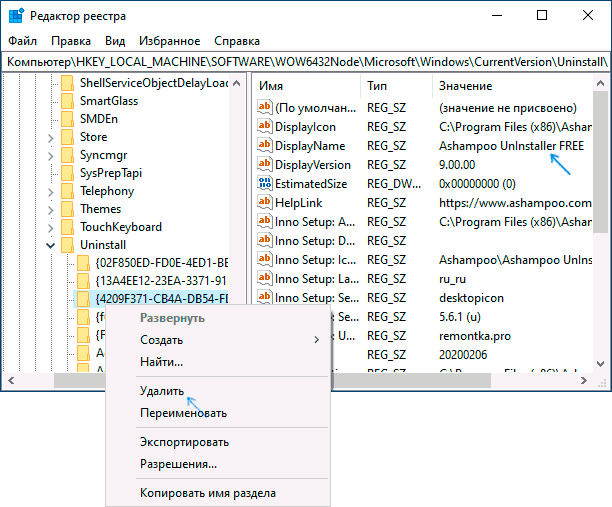Image resolution: width=612 pixels, height=507 pixels.
Task: Click the Telephony folder icon
Action: 68,190
